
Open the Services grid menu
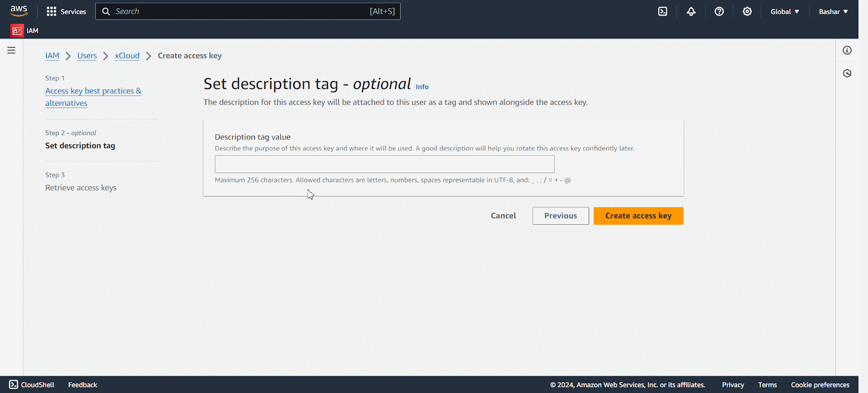[52, 11]
